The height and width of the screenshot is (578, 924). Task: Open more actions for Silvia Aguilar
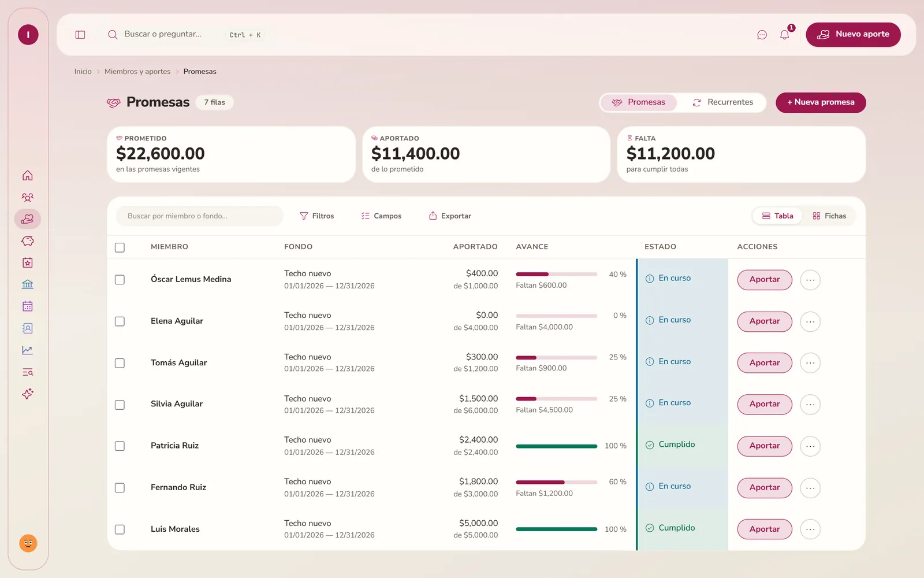[x=810, y=405]
